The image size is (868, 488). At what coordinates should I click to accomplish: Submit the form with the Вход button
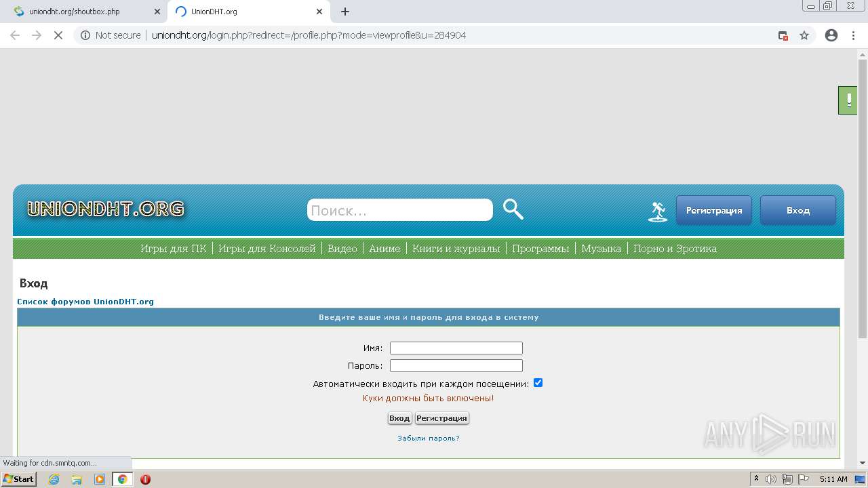click(399, 418)
